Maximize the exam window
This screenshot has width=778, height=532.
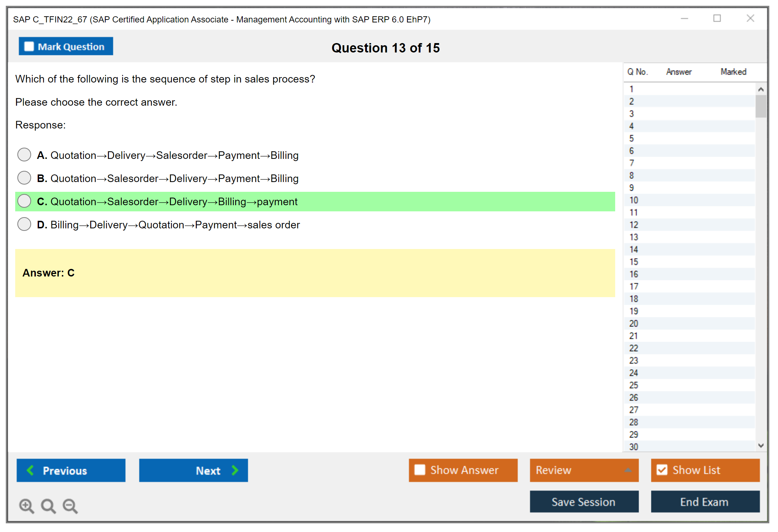tap(717, 18)
